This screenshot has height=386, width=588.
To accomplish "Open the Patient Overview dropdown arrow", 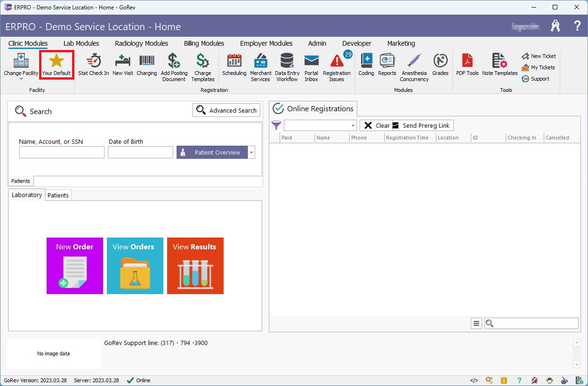I will coord(251,152).
